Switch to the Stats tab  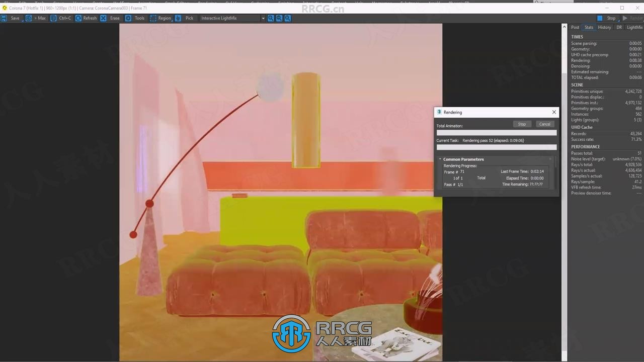[x=589, y=28]
